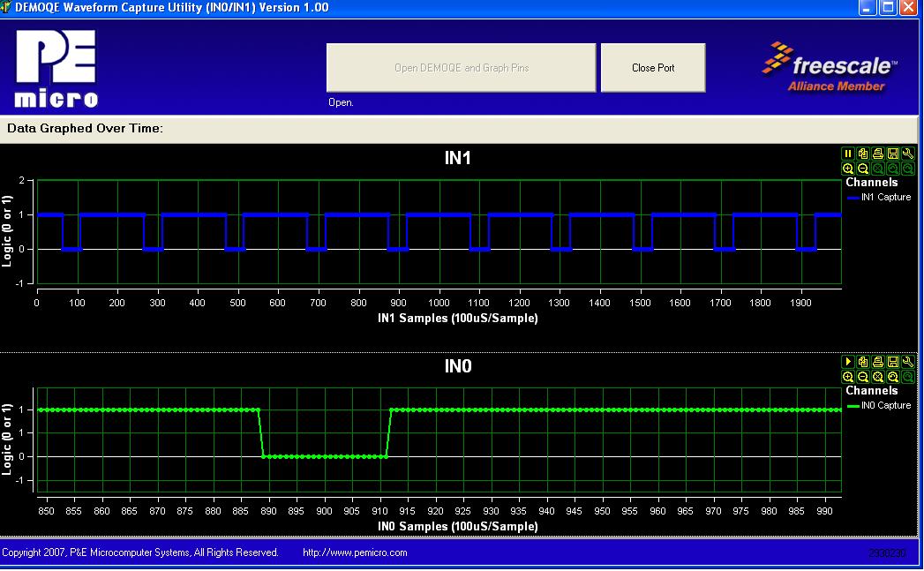Viewport: 924px width, 571px height.
Task: Copy the IN1 graph to clipboard
Action: pyautogui.click(x=863, y=154)
